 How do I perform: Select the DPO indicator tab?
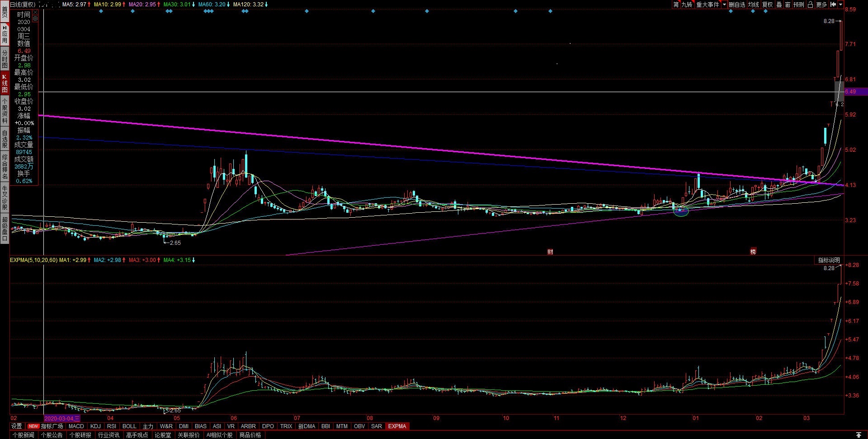[x=268, y=426]
